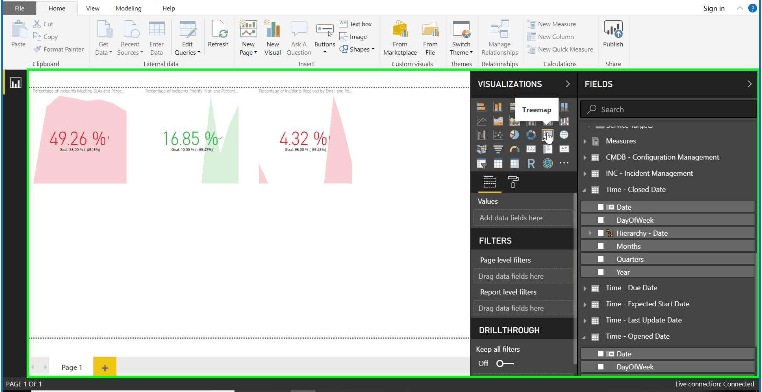Viewport: 762px width, 392px height.
Task: Click the Refresh icon
Action: (x=218, y=34)
